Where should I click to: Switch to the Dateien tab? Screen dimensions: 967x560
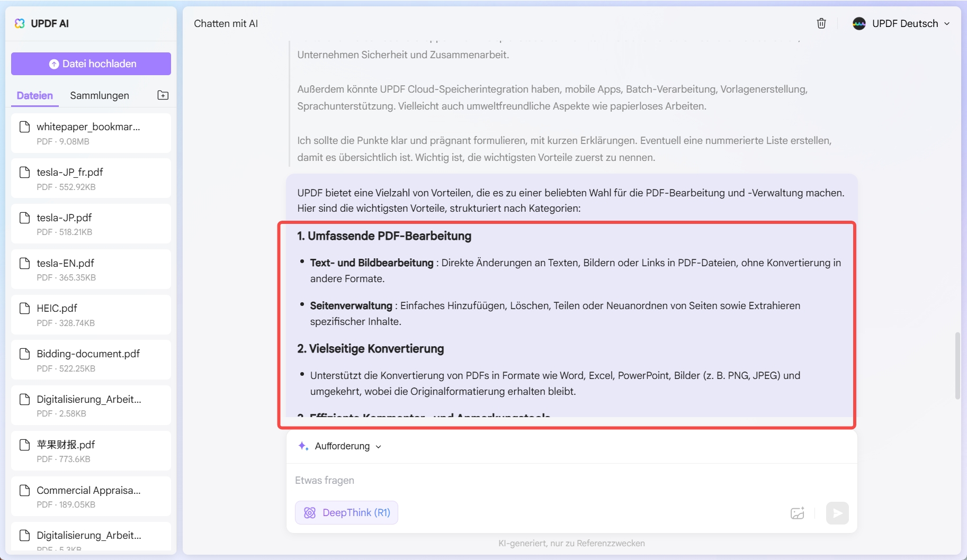point(35,95)
